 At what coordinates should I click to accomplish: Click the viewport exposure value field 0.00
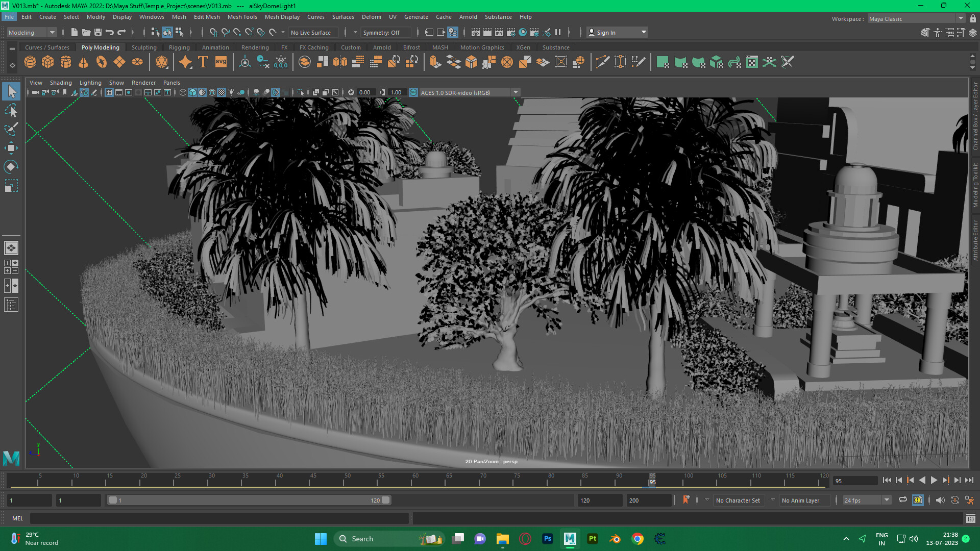click(x=365, y=92)
